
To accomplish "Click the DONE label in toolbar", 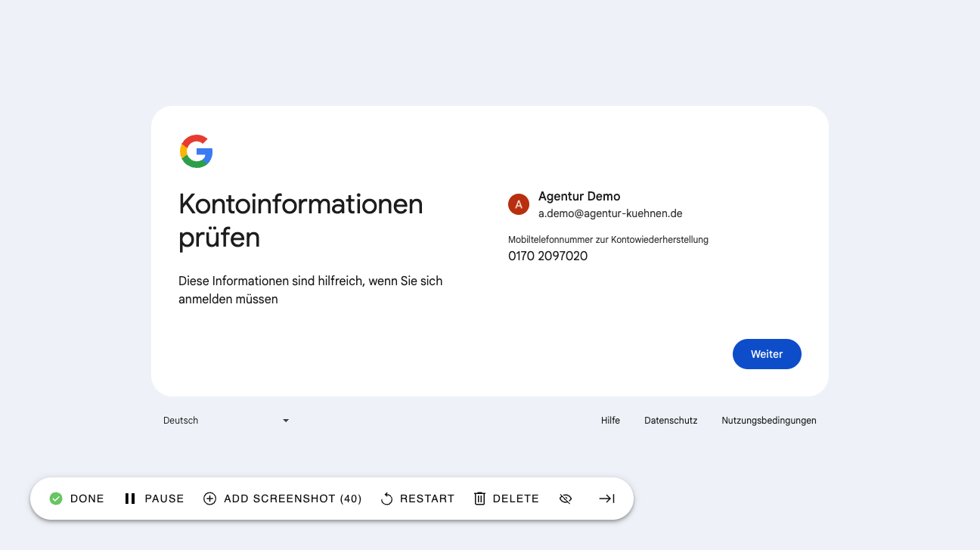I will pyautogui.click(x=87, y=499).
